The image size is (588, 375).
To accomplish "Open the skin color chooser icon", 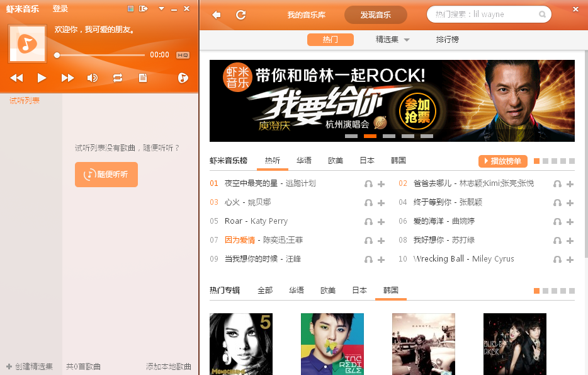I will click(130, 9).
